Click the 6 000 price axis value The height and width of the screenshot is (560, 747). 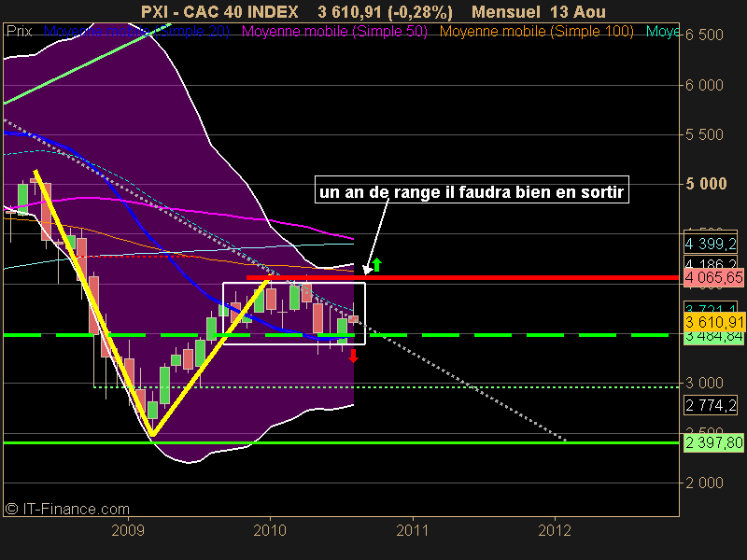click(704, 85)
